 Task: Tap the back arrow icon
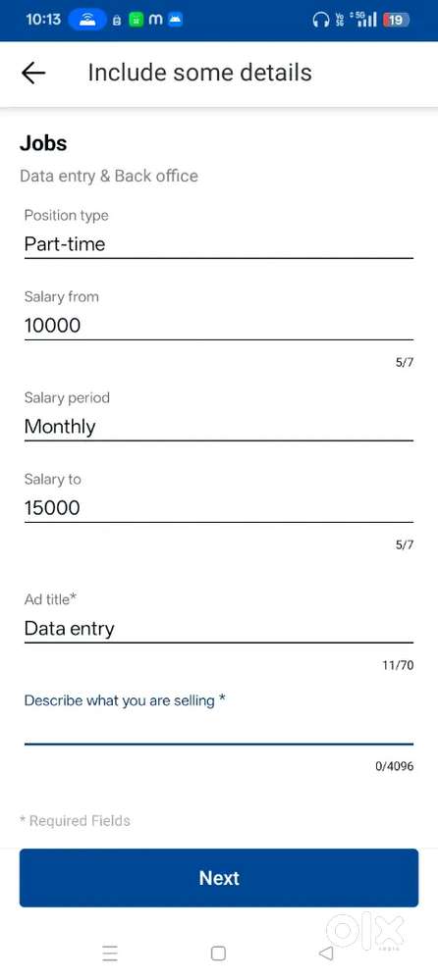pyautogui.click(x=33, y=73)
